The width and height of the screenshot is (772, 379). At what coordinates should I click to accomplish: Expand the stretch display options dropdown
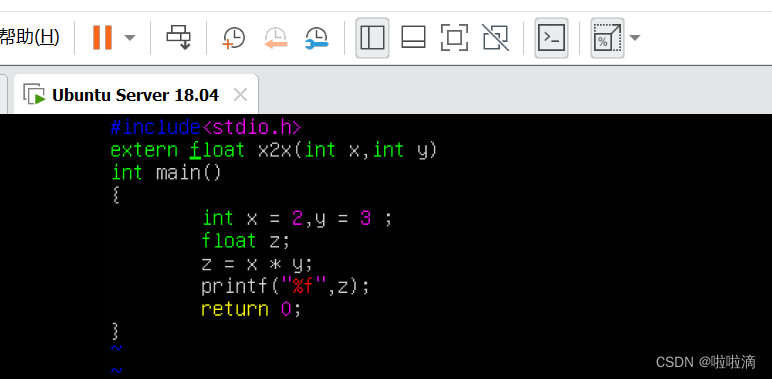[x=635, y=37]
